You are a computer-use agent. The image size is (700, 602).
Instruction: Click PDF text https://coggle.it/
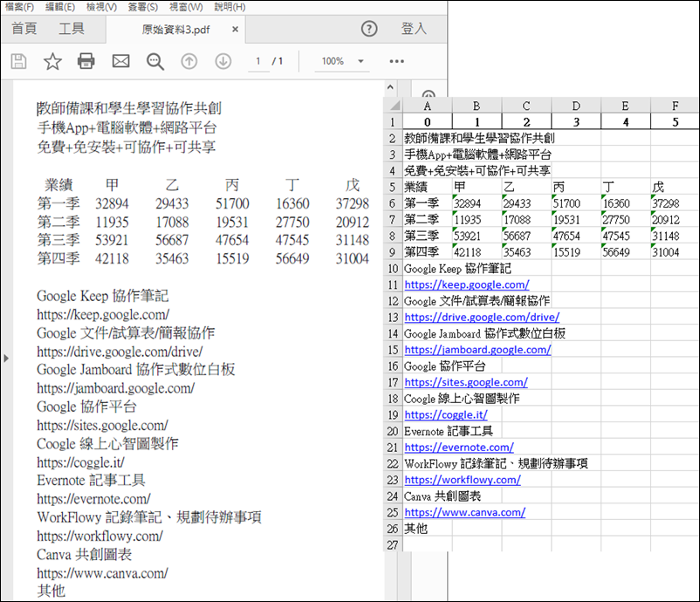point(81,462)
